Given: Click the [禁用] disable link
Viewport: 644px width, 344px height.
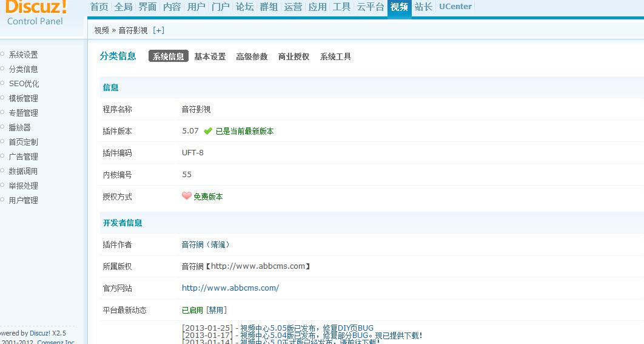Looking at the screenshot, I should 216,310.
